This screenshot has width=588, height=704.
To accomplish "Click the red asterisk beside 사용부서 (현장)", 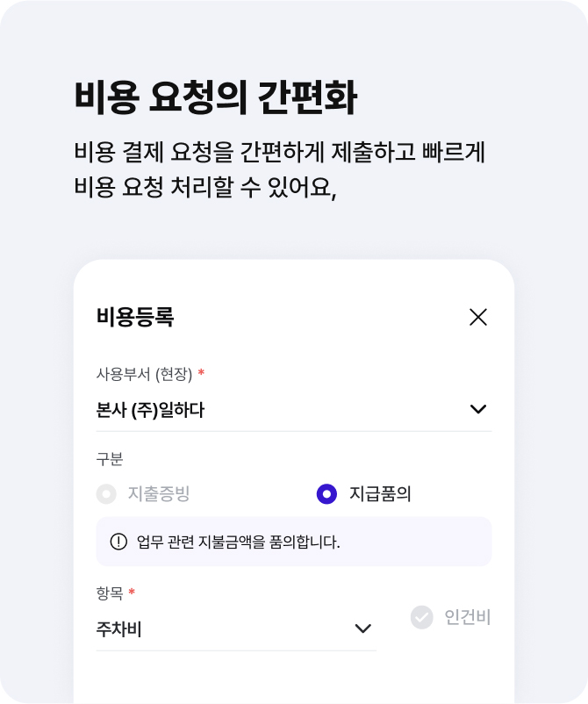I will coord(201,372).
